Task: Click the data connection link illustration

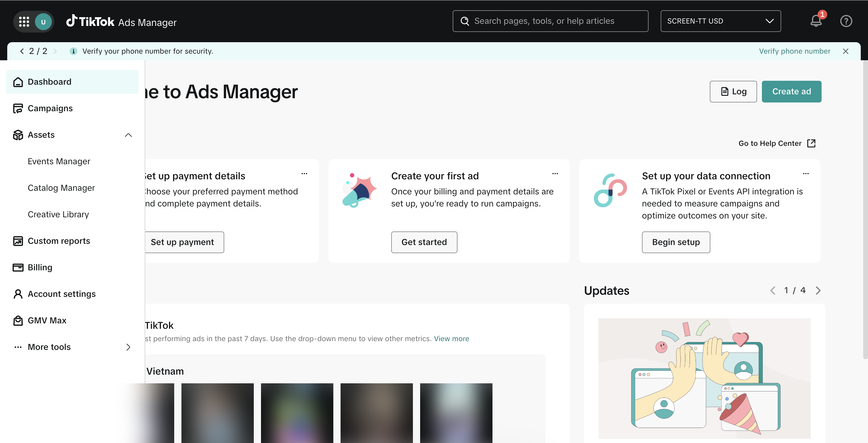Action: coord(610,190)
